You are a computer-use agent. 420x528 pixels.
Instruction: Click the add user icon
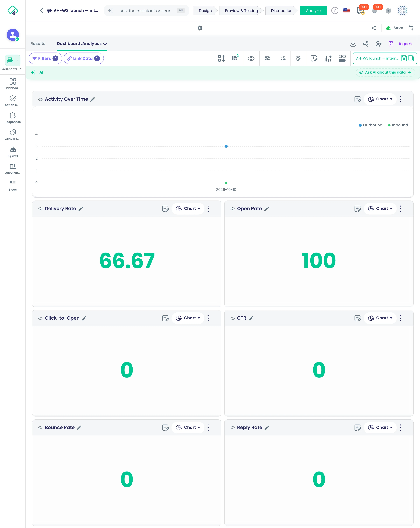coord(378,44)
